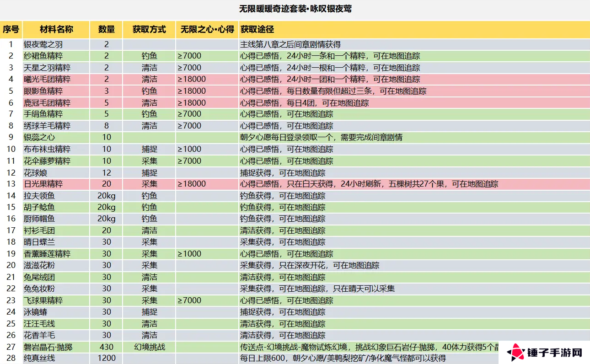Select the 银蕊之心 material entry
590x364 pixels.
38,137
